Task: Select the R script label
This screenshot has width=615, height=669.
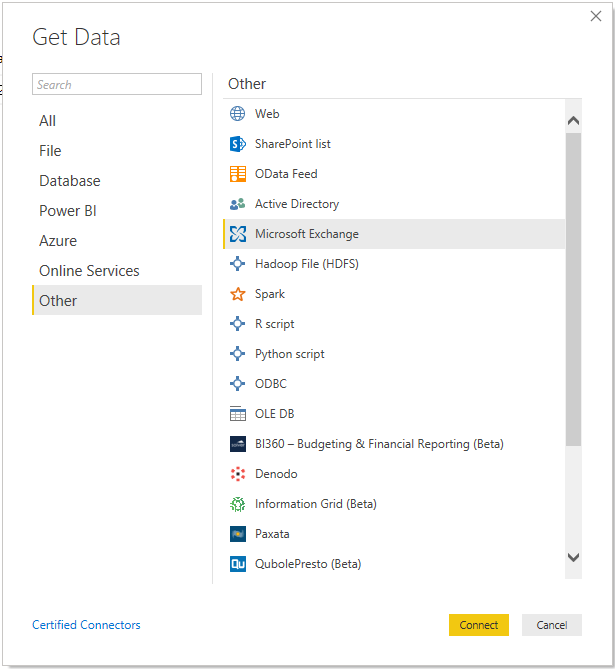Action: click(274, 324)
